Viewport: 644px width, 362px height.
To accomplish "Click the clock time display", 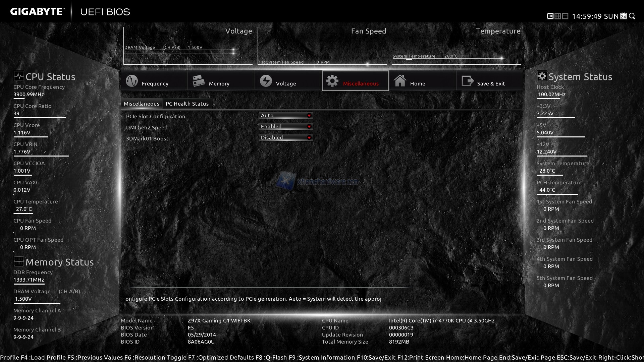I will click(587, 16).
